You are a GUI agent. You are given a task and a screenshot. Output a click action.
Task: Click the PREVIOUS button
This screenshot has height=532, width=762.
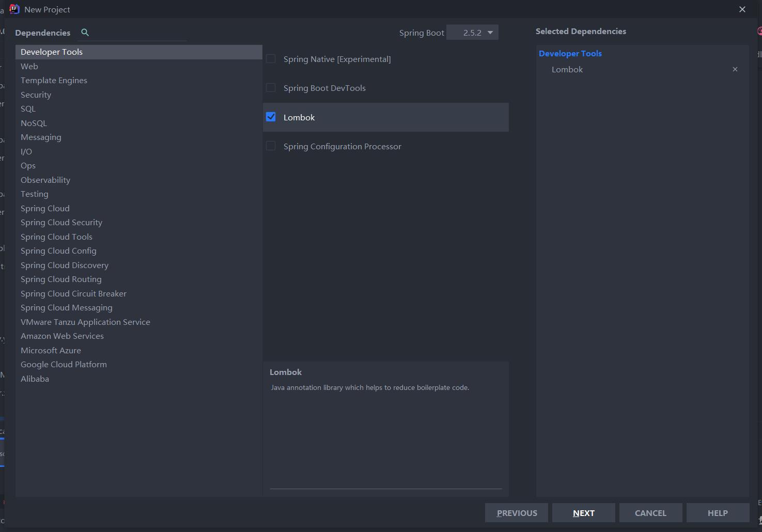(517, 513)
